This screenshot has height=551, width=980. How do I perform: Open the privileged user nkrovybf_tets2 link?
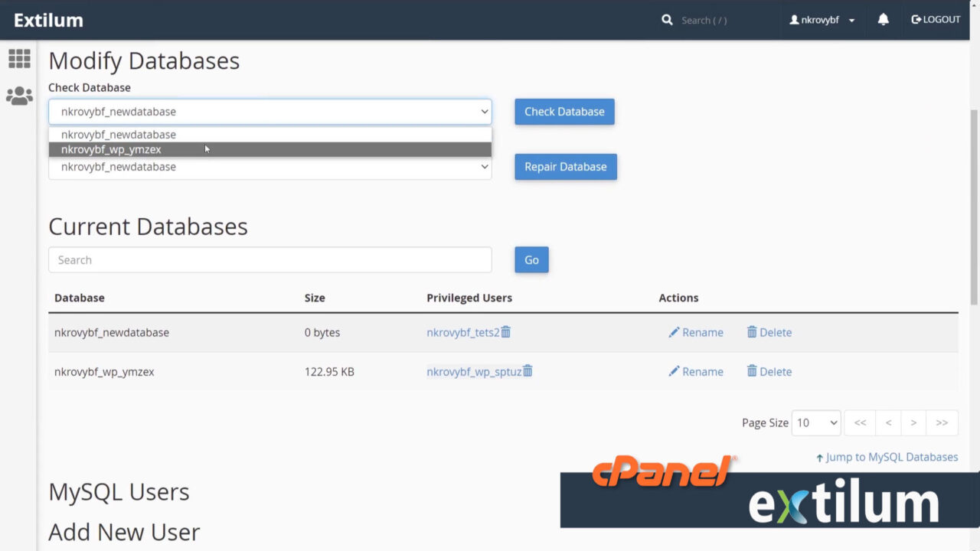coord(462,332)
